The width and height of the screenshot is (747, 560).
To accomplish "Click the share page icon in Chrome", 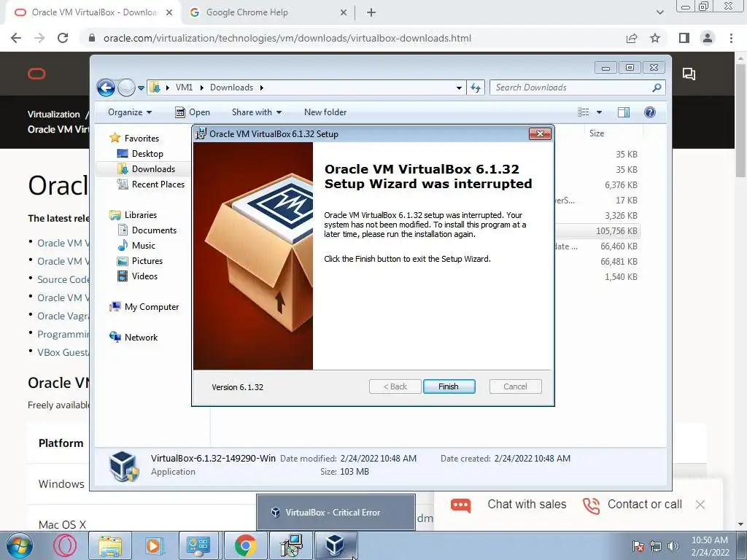I will coord(632,38).
